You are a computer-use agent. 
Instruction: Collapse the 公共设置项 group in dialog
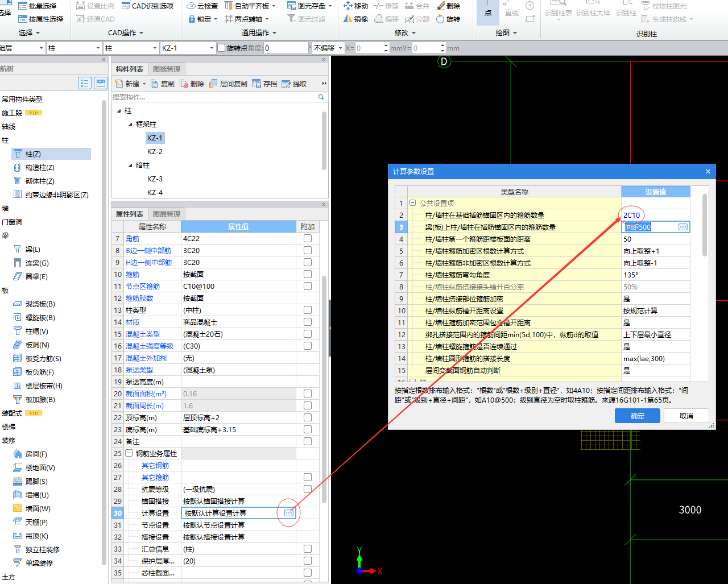412,203
